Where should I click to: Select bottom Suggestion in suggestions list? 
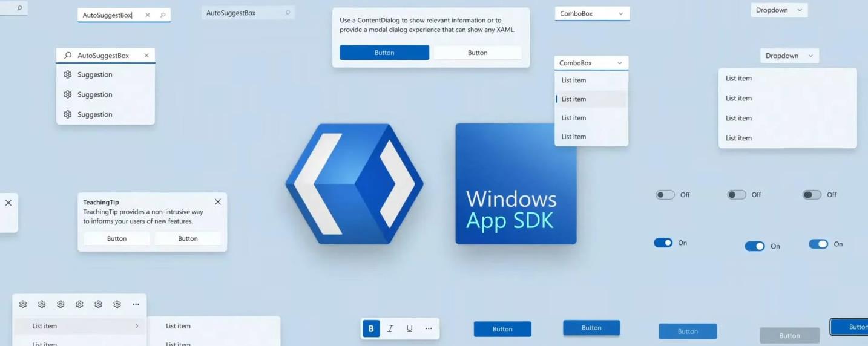[x=105, y=114]
